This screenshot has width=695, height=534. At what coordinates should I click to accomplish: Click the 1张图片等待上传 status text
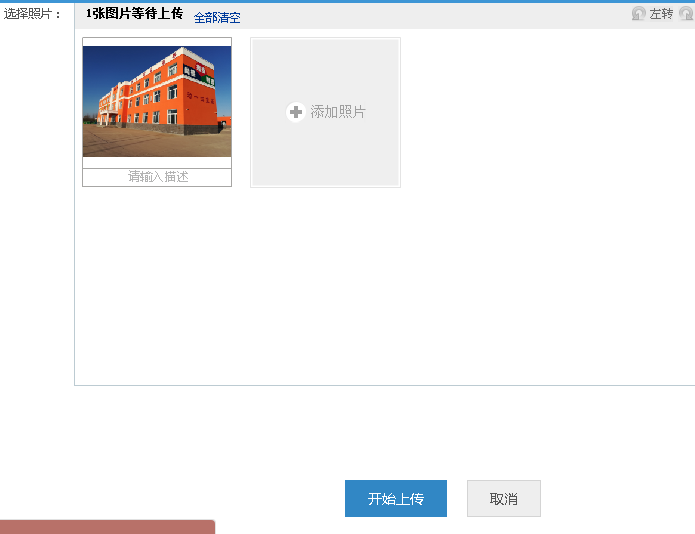pyautogui.click(x=134, y=14)
